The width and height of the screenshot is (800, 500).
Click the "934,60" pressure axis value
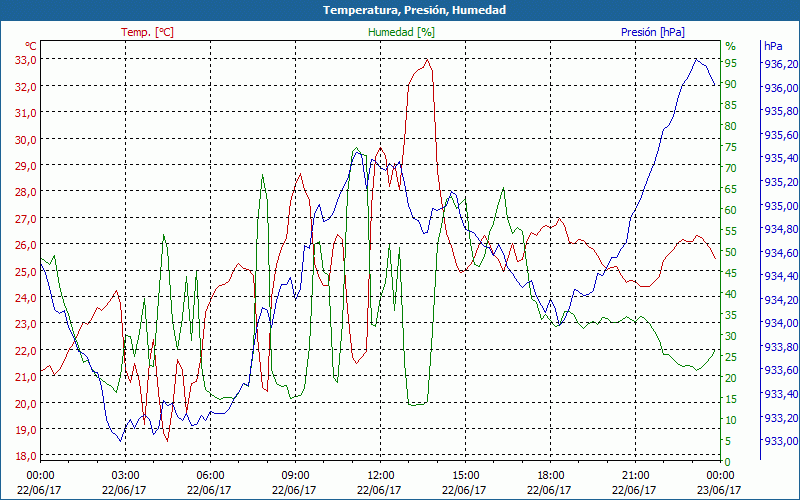pos(781,253)
